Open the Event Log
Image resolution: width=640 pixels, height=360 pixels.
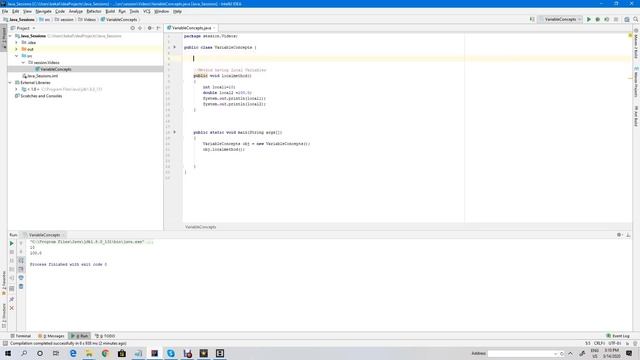click(x=618, y=336)
